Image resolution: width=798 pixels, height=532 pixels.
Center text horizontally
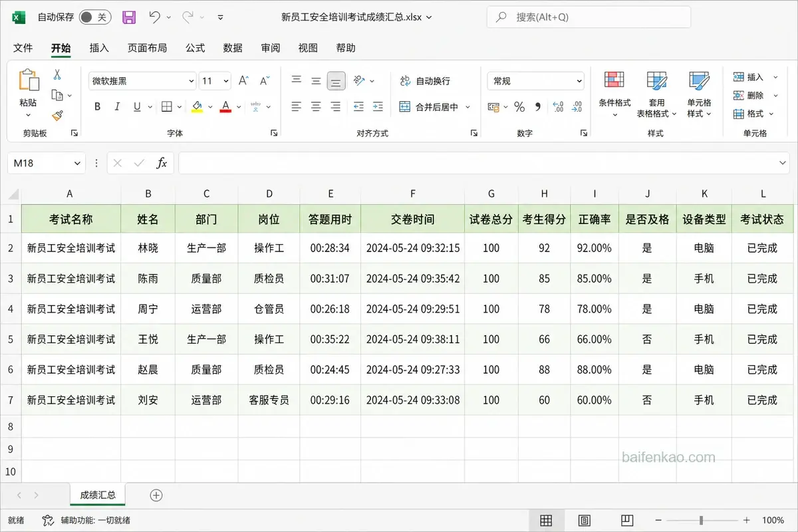[x=317, y=106]
